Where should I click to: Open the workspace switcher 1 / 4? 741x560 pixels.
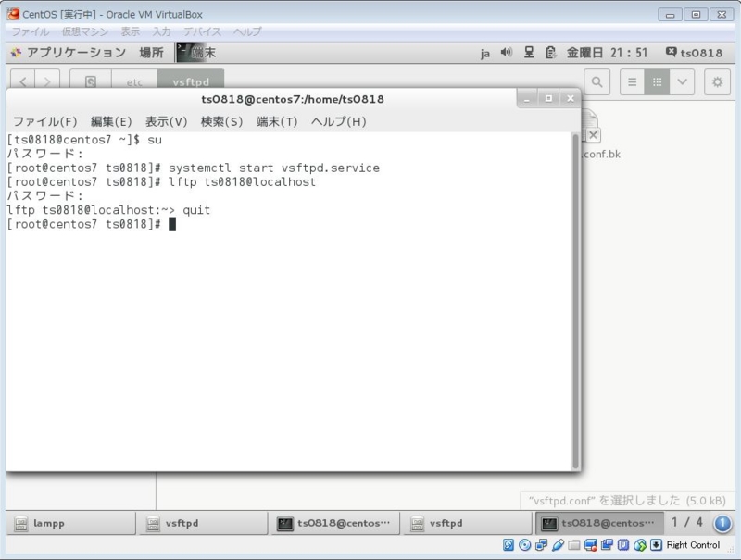[x=686, y=522]
